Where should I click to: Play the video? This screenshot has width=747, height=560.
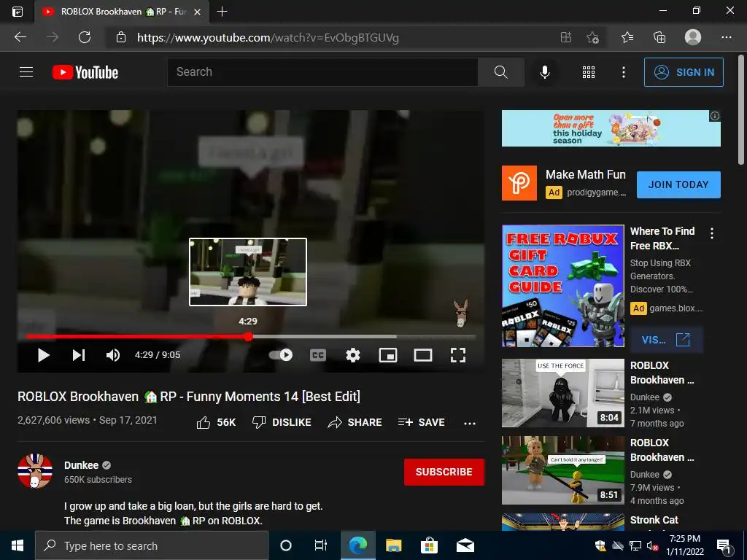(x=43, y=355)
